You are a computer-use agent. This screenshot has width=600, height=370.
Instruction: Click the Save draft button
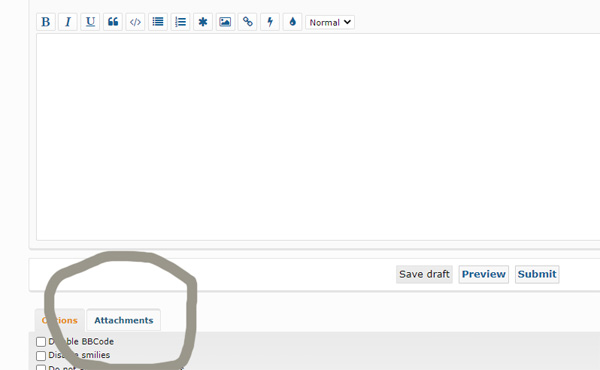click(424, 274)
